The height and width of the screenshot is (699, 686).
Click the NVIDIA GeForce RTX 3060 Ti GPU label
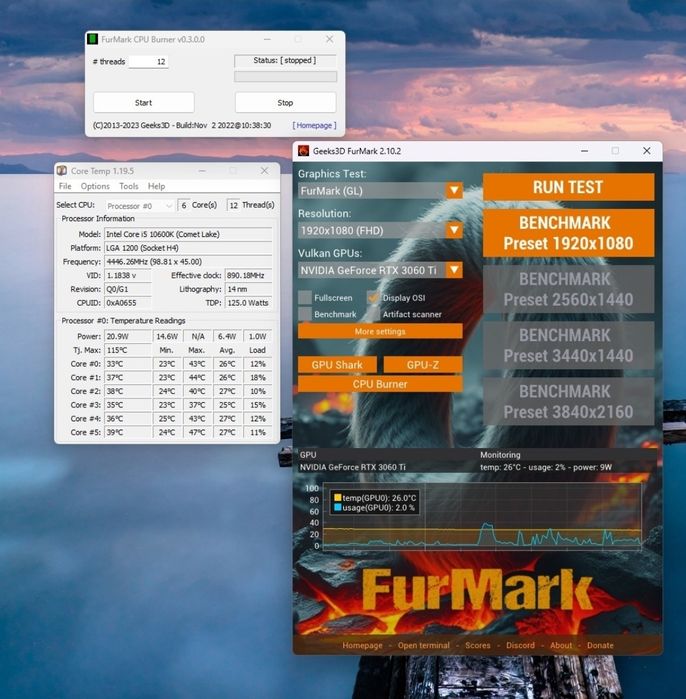coord(353,467)
